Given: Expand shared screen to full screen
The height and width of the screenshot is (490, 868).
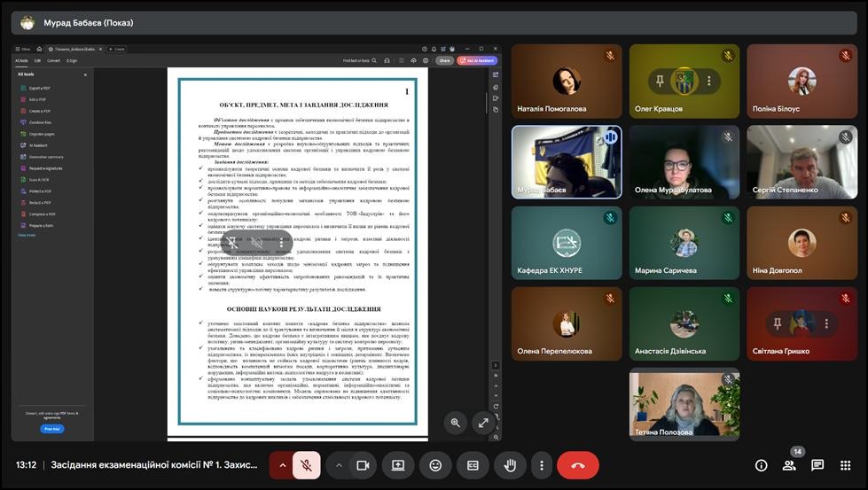Looking at the screenshot, I should (483, 423).
